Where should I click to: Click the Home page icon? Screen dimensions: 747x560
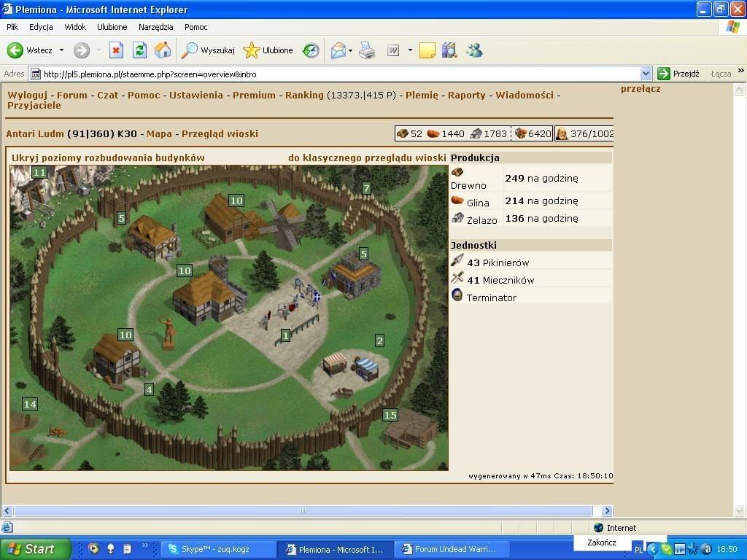[x=163, y=50]
